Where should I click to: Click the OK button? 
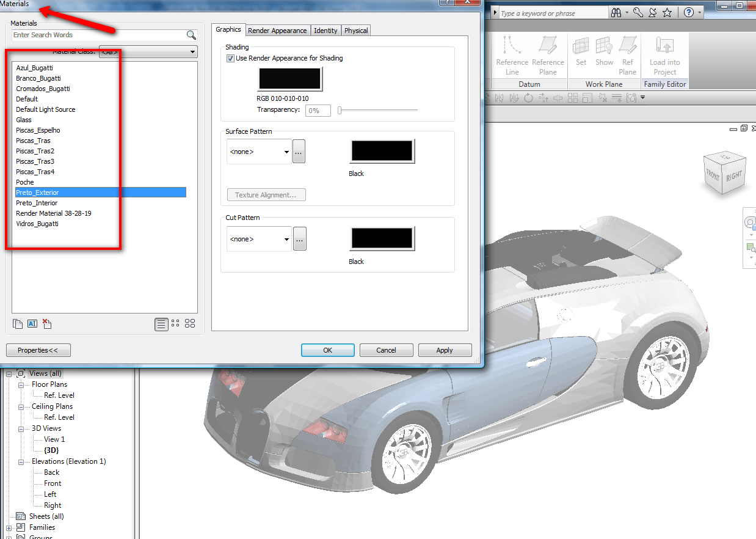[x=328, y=350]
